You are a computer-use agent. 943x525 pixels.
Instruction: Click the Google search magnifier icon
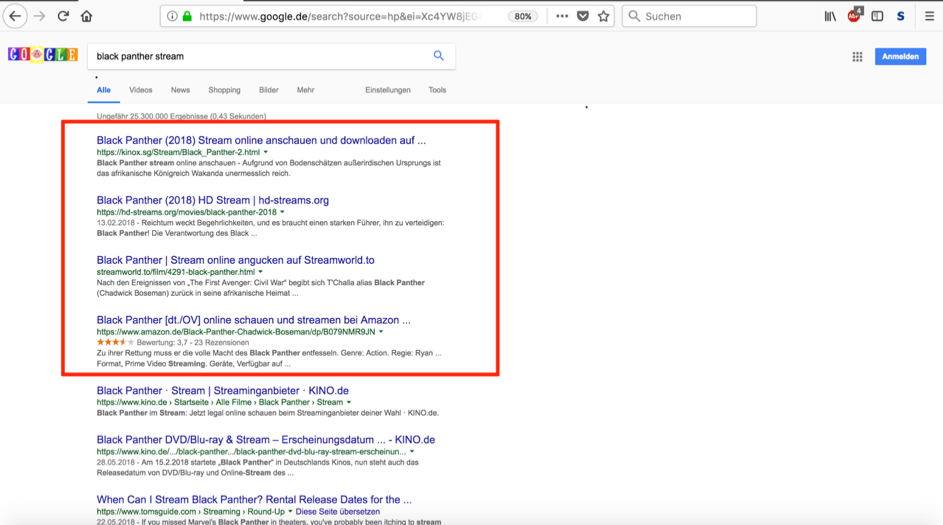coord(438,56)
